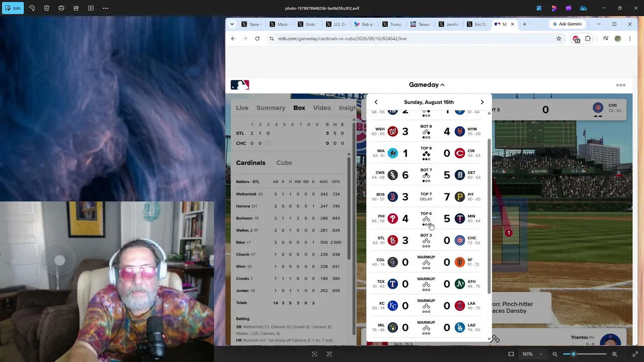Share the photo from Photos toolbar

click(76, 8)
